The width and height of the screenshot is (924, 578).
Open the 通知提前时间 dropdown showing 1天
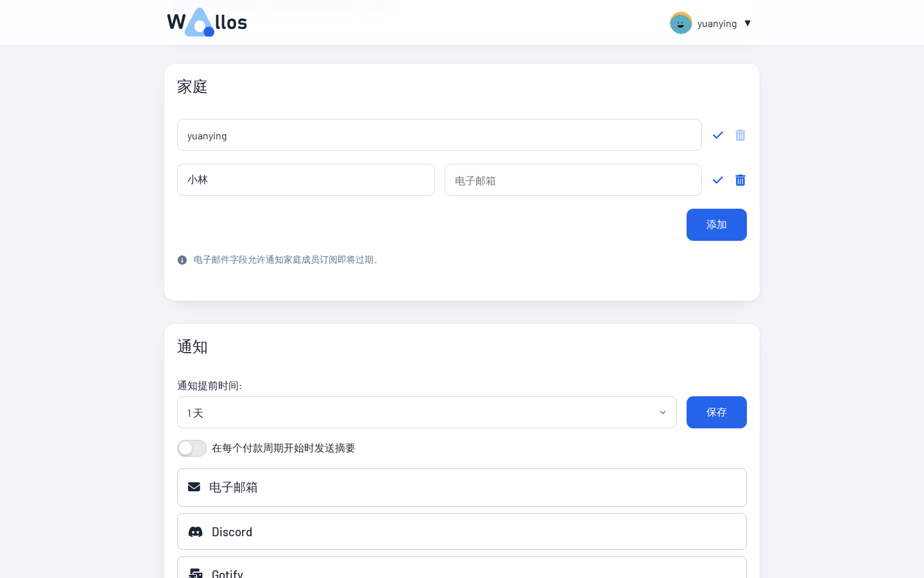pos(427,412)
